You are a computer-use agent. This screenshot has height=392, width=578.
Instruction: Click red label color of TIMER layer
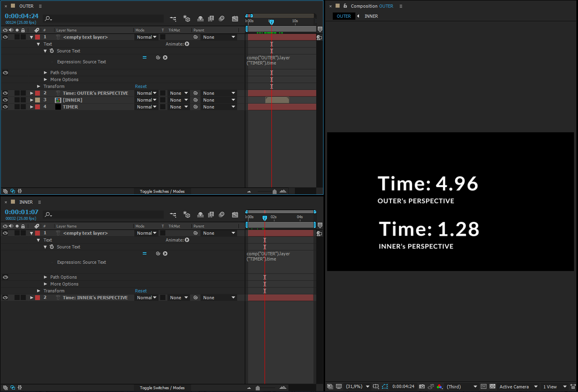[x=38, y=107]
